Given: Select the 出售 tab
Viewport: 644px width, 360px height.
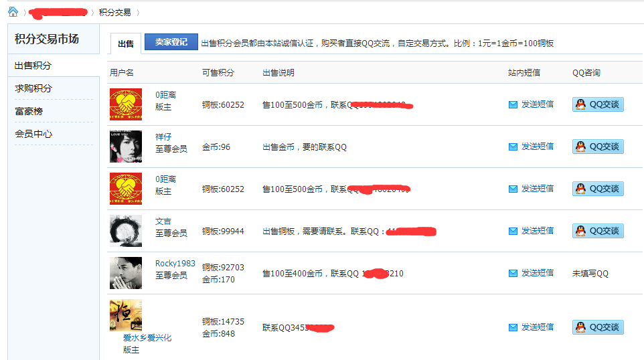Looking at the screenshot, I should [126, 43].
